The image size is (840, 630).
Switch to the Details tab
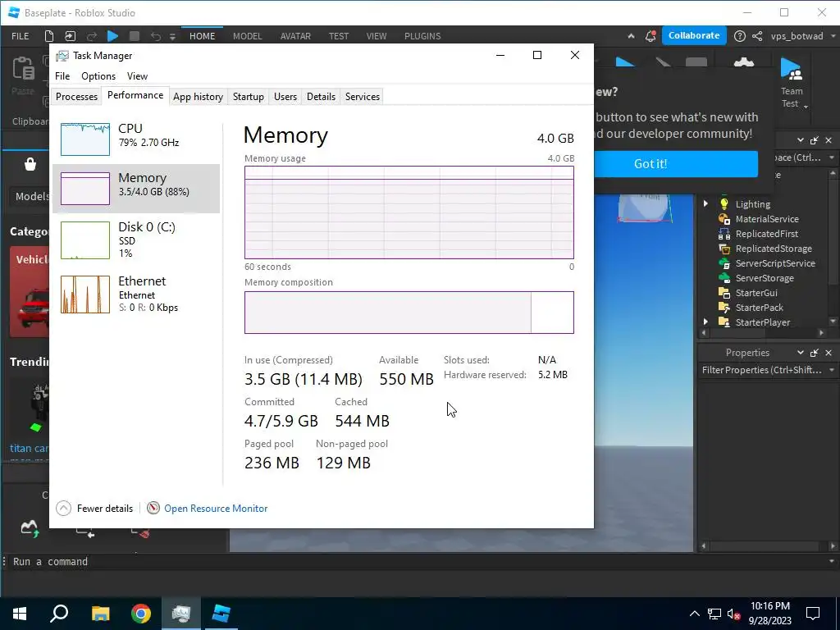click(321, 97)
